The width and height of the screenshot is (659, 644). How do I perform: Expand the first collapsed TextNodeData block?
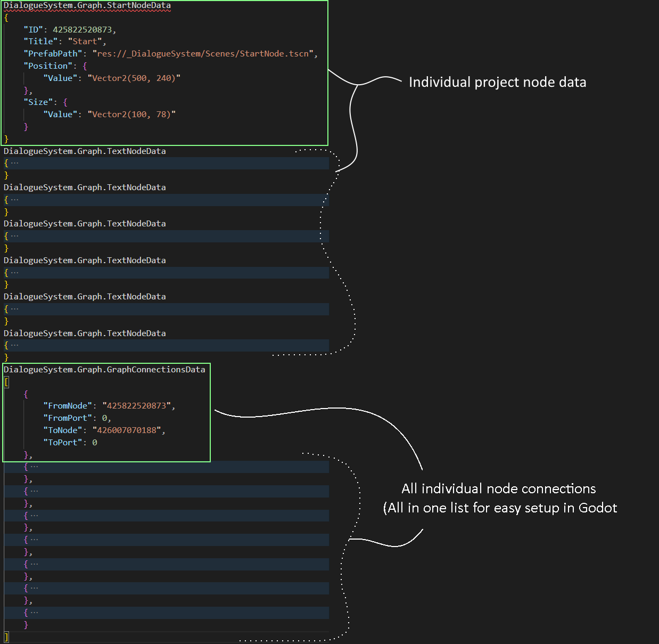[14, 162]
